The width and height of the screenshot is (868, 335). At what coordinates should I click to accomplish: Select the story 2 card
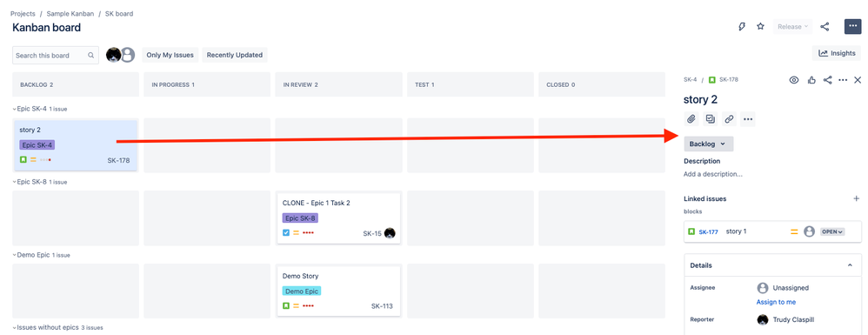click(x=76, y=145)
